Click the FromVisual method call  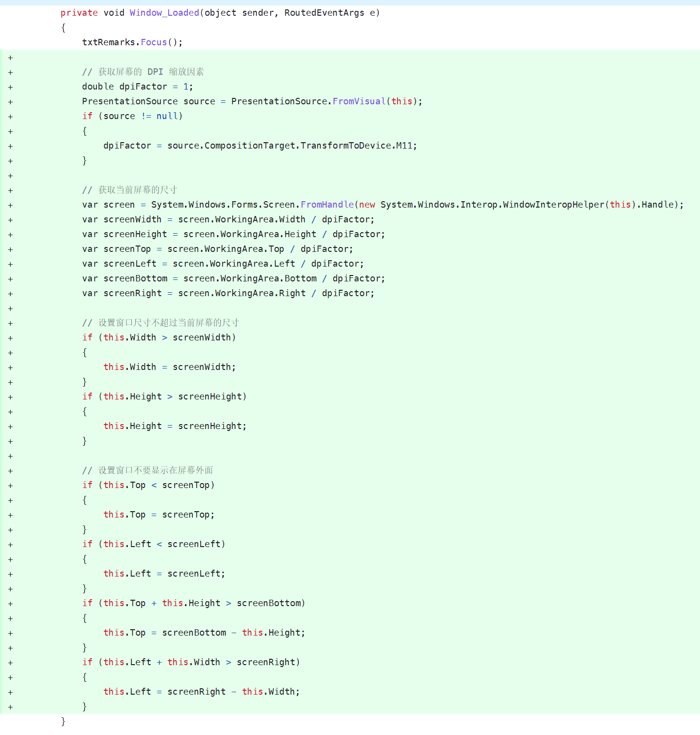pos(359,101)
